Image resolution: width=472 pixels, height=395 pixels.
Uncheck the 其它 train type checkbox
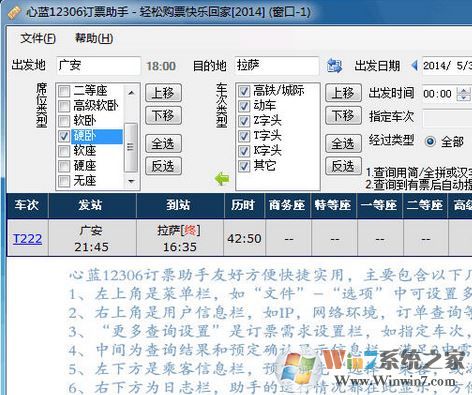(244, 166)
